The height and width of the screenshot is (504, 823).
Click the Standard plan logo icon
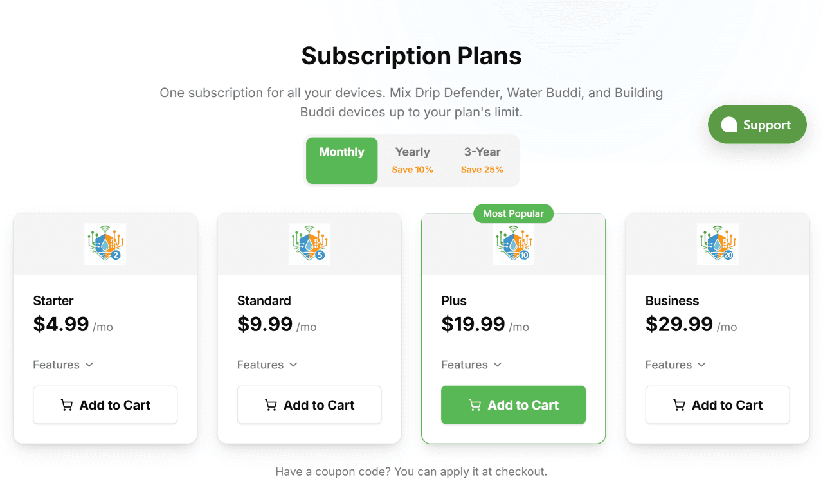click(x=309, y=244)
